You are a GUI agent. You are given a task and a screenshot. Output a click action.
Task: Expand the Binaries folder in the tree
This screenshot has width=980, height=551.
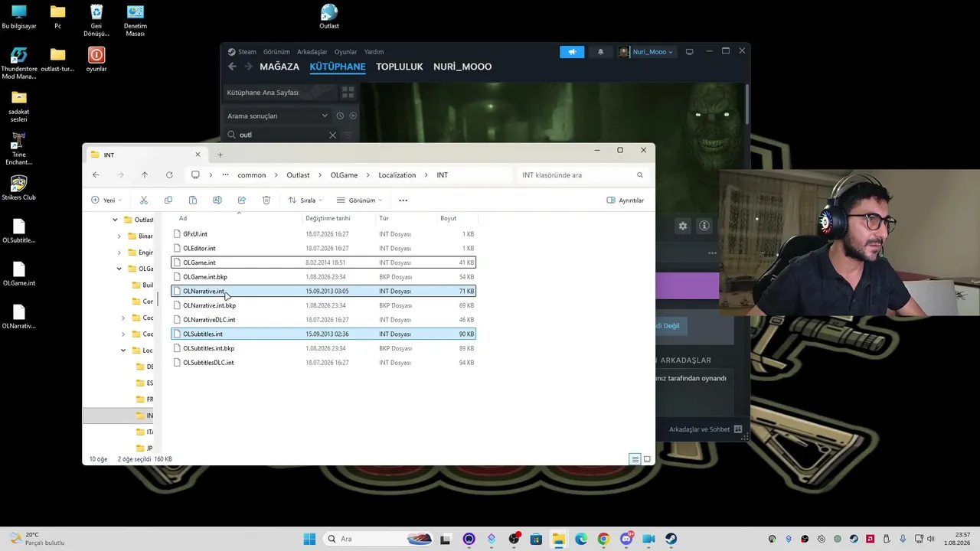(x=119, y=236)
